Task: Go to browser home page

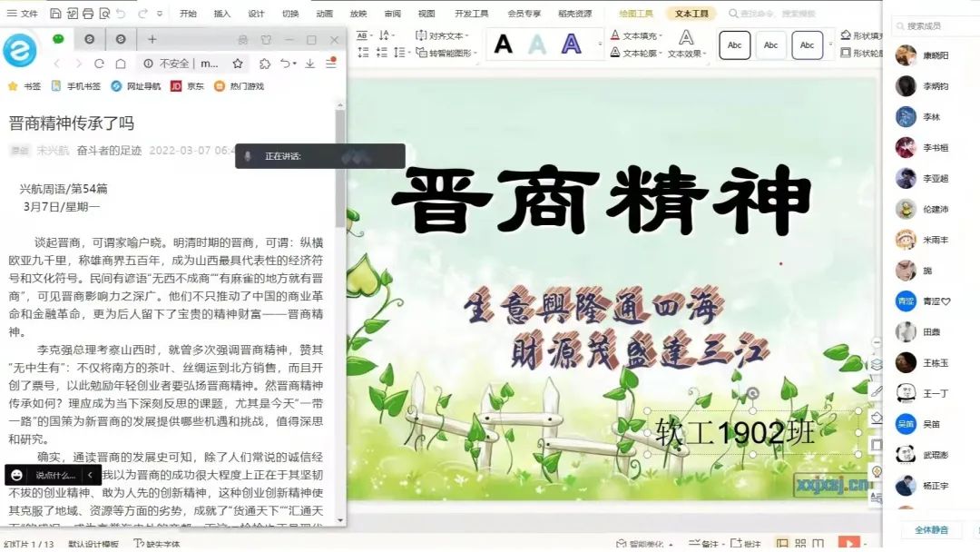Action: coord(121,64)
